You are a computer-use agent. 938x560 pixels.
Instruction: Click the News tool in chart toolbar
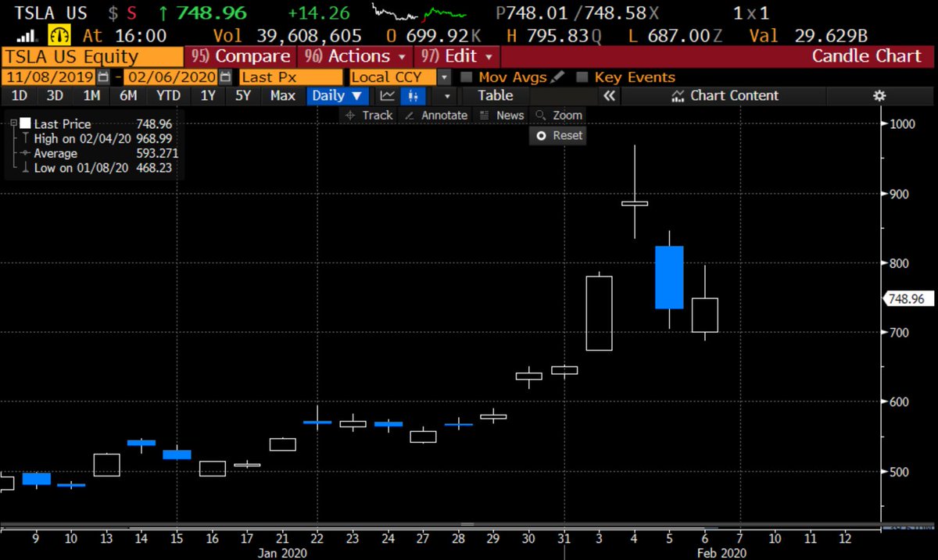coord(502,115)
